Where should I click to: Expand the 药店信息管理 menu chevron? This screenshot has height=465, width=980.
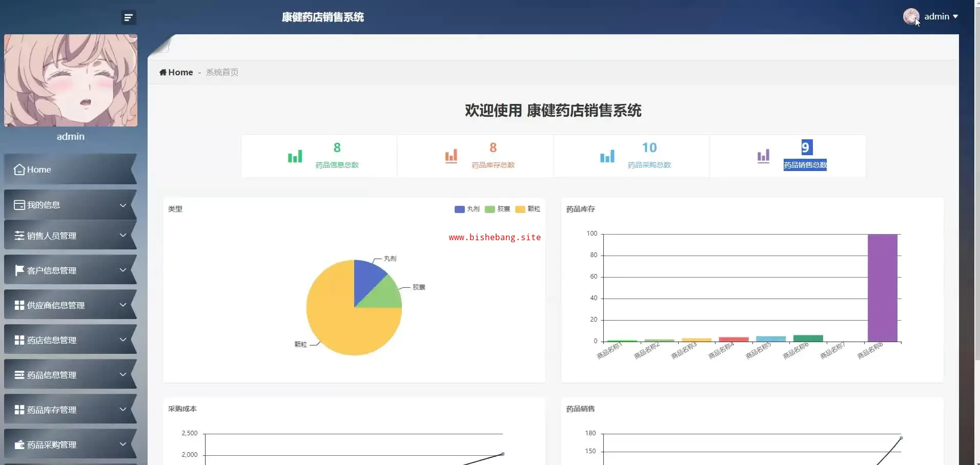pos(123,340)
